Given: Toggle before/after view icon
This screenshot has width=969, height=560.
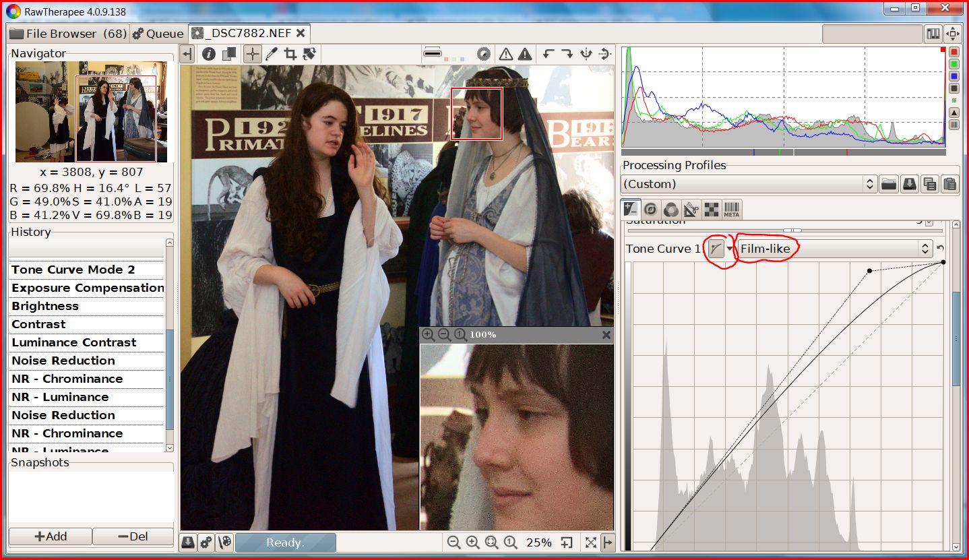Looking at the screenshot, I should click(x=229, y=54).
